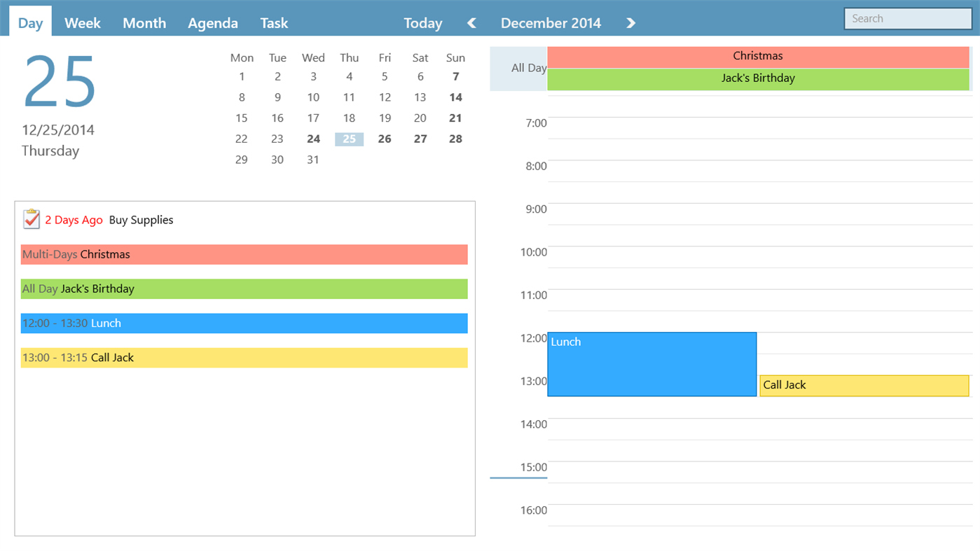Open the Christmas all-day event
Image resolution: width=980 pixels, height=551 pixels.
757,56
